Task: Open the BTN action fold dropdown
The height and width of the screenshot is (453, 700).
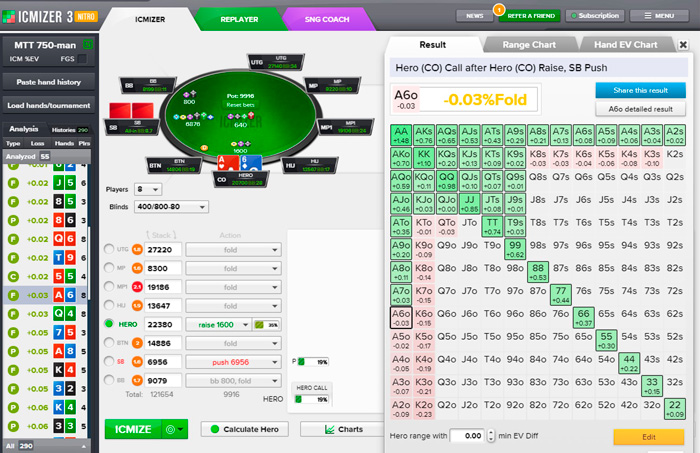Action: (233, 344)
